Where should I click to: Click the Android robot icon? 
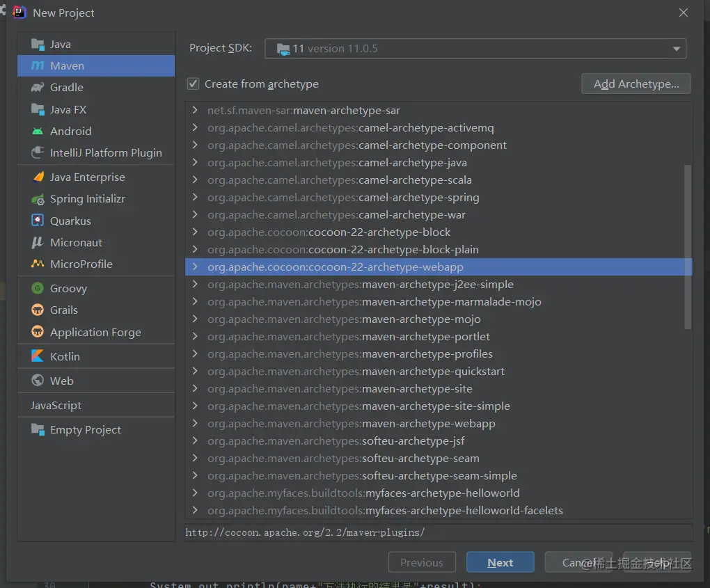(x=38, y=132)
